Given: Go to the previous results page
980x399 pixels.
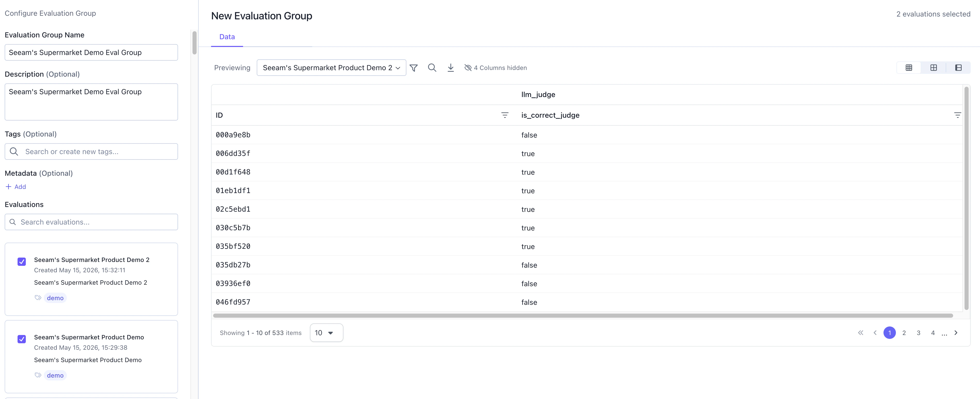Looking at the screenshot, I should 875,333.
